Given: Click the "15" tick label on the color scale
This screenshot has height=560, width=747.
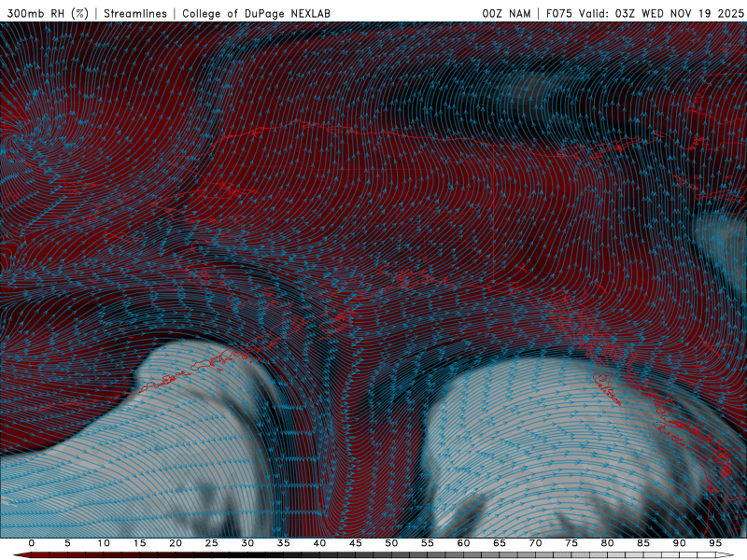Looking at the screenshot, I should click(139, 543).
